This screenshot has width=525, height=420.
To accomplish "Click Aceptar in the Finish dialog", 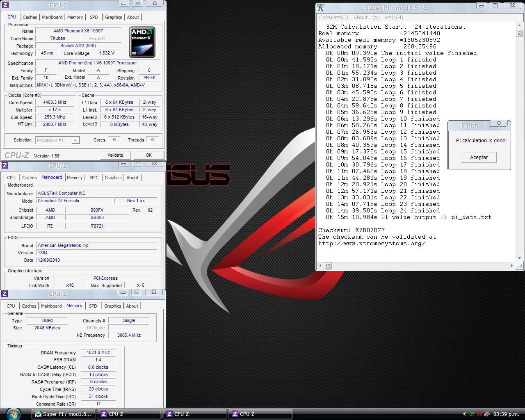I will (x=479, y=157).
